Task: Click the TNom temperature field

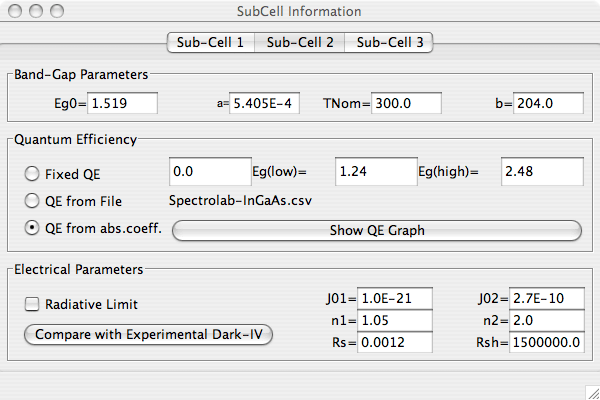Action: (407, 102)
